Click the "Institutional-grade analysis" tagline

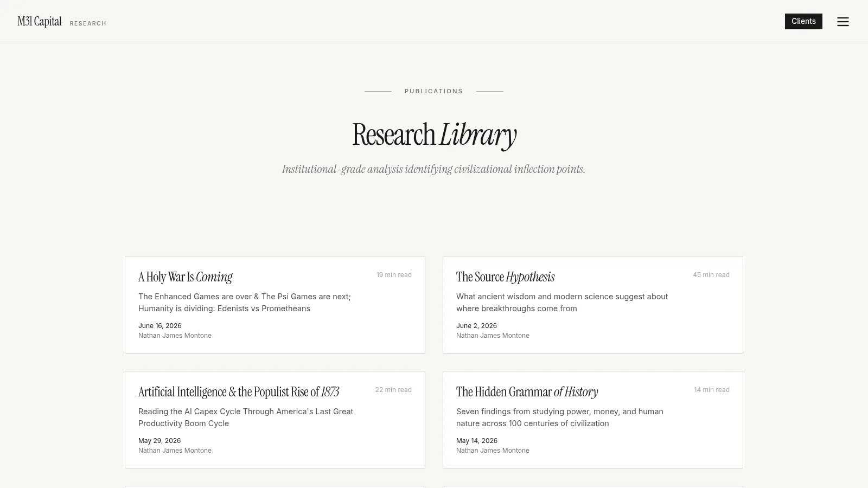[x=433, y=169]
